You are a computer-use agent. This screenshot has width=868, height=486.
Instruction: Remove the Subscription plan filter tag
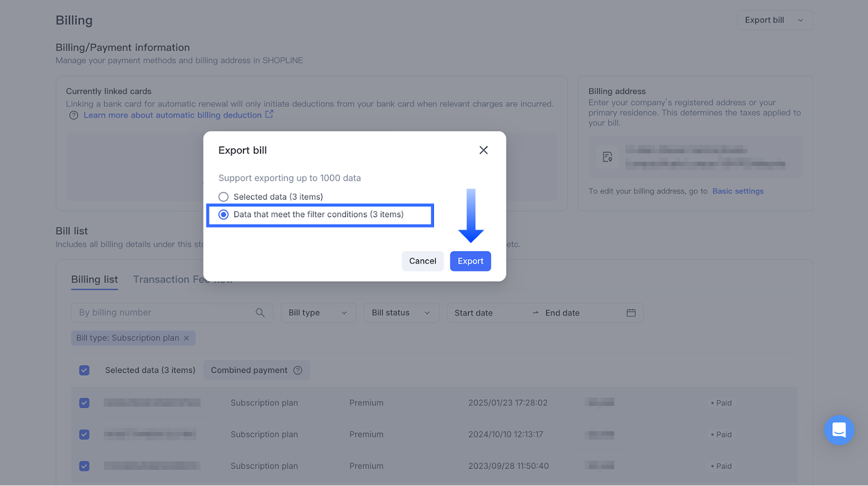pyautogui.click(x=187, y=338)
